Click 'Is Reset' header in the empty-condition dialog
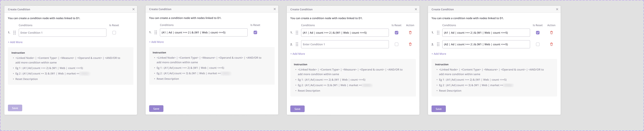The image size is (644, 131). (x=114, y=25)
